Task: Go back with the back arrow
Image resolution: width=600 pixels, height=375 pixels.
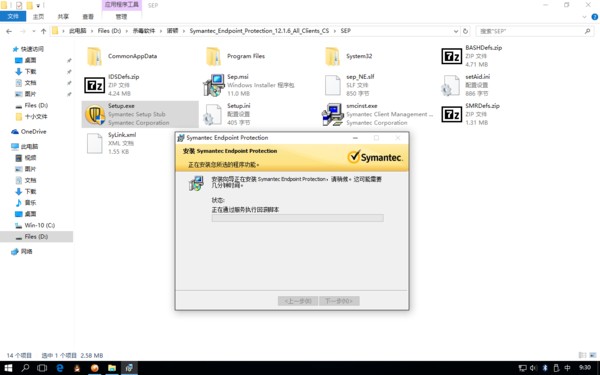Action: tap(9, 31)
